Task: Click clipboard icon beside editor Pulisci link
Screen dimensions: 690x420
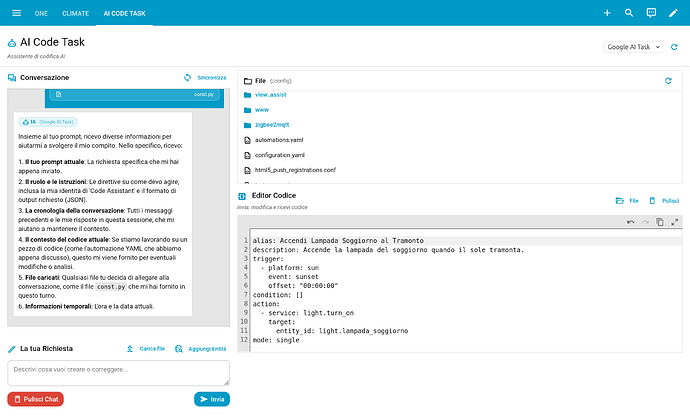Action: pos(652,201)
